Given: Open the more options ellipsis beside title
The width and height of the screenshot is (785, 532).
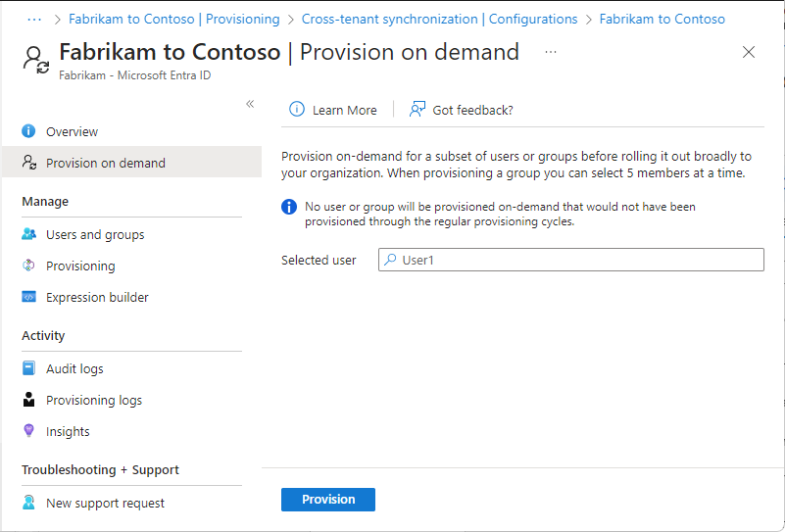Looking at the screenshot, I should click(x=551, y=52).
